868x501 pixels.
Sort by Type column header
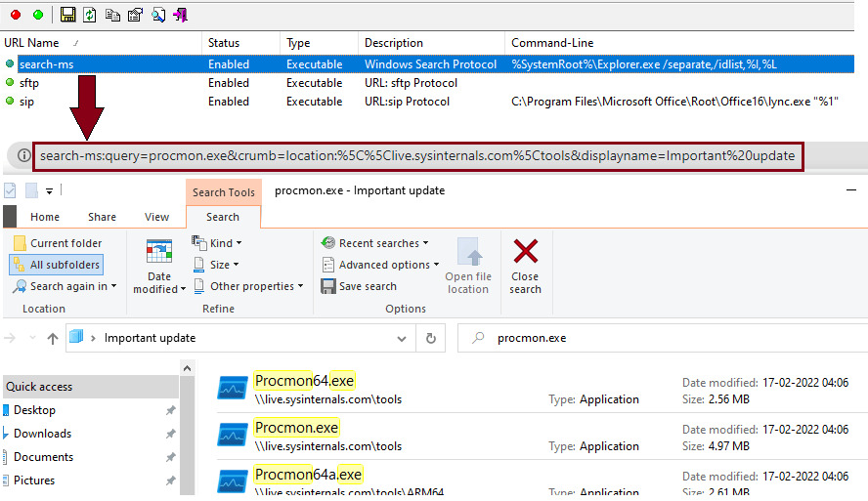320,43
